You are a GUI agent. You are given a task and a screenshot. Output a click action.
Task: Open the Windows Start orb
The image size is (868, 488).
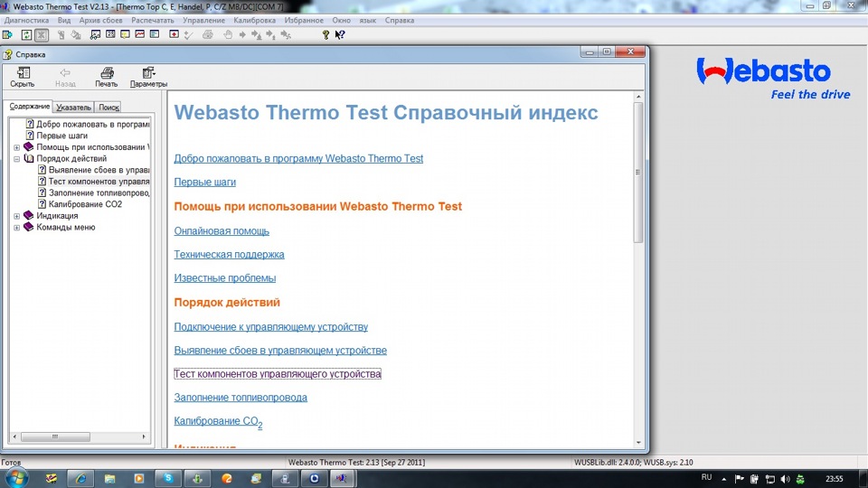tap(16, 479)
